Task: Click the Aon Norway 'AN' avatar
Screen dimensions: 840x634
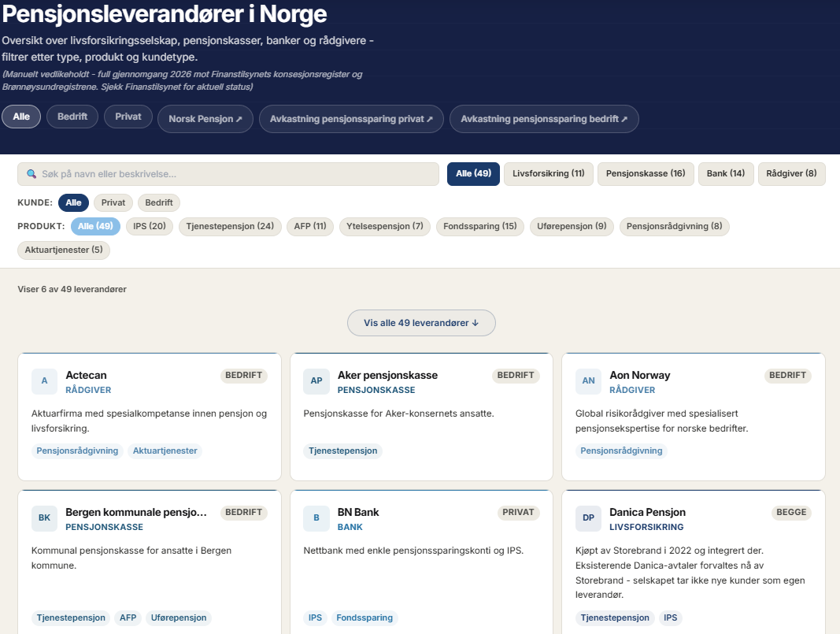Action: [588, 381]
